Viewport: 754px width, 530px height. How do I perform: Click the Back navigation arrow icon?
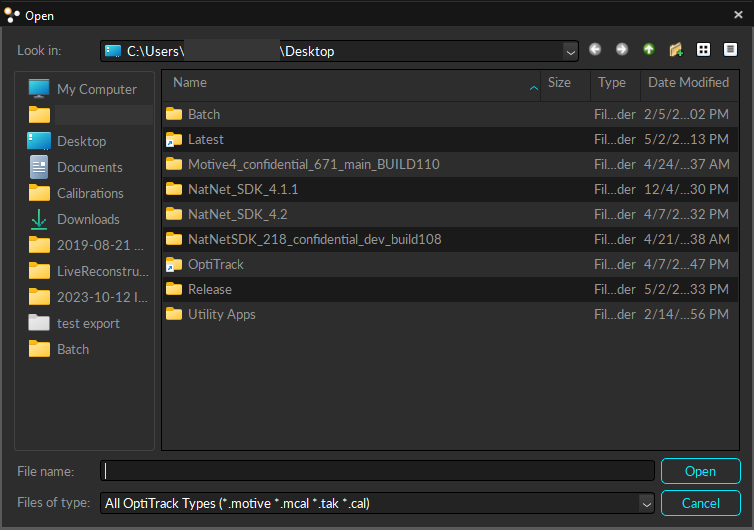[596, 50]
